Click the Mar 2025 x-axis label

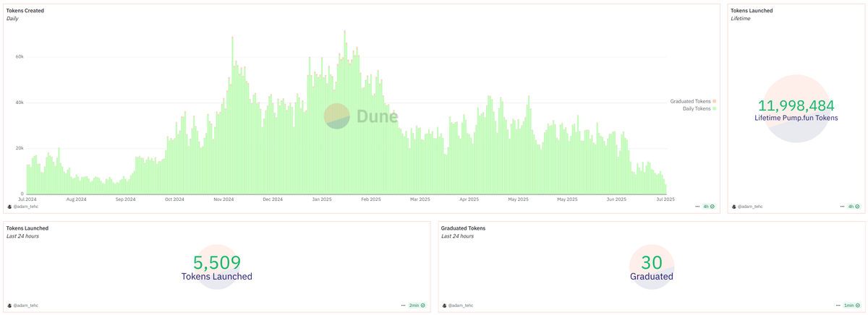420,199
